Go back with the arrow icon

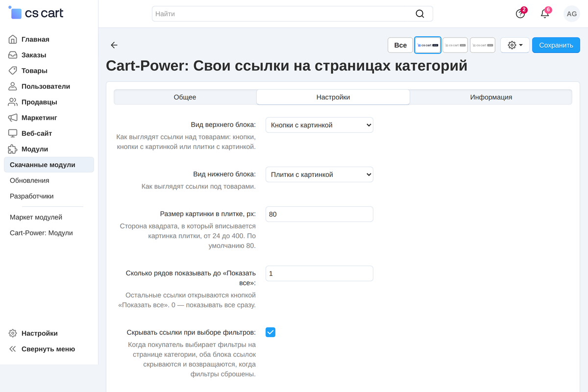[x=114, y=45]
